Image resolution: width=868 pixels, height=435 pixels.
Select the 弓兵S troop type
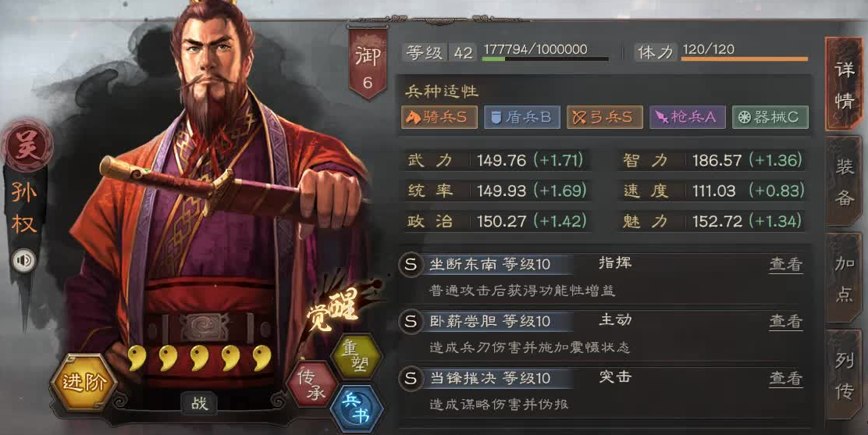[x=604, y=117]
